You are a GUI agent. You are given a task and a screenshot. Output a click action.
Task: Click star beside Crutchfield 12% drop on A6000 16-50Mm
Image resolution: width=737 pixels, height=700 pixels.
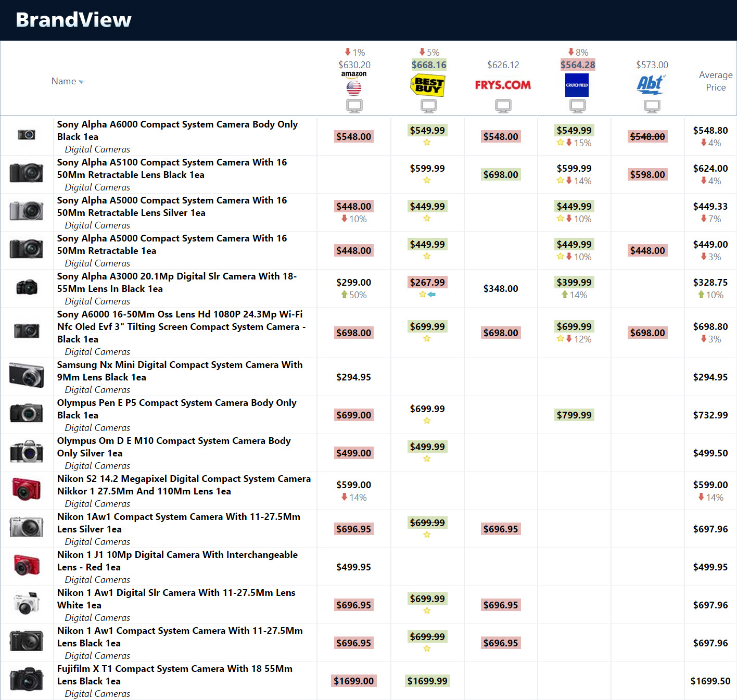(560, 338)
